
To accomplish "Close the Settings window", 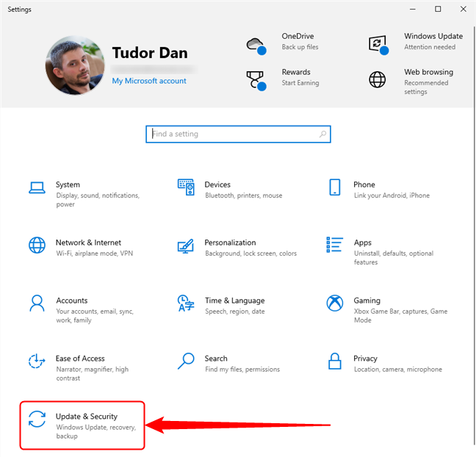I will (x=464, y=9).
